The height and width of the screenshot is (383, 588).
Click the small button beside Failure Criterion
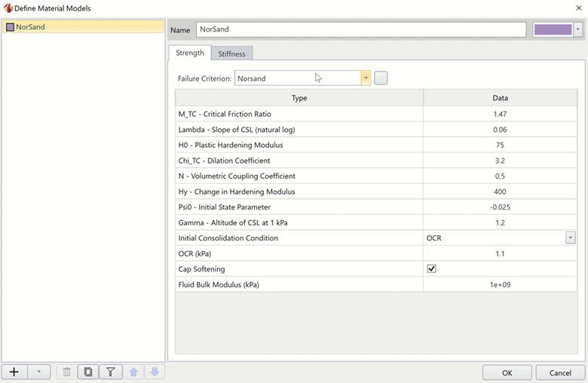381,78
